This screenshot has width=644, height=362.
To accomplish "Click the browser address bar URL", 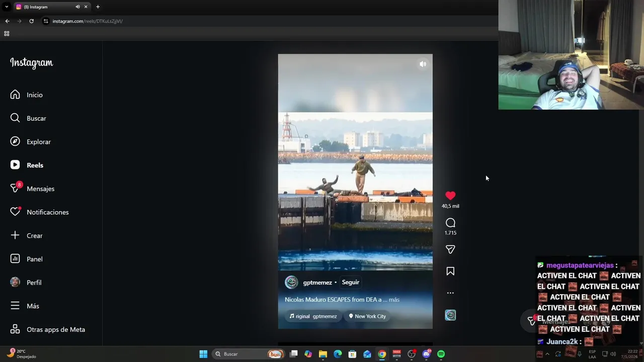I will 88,21.
